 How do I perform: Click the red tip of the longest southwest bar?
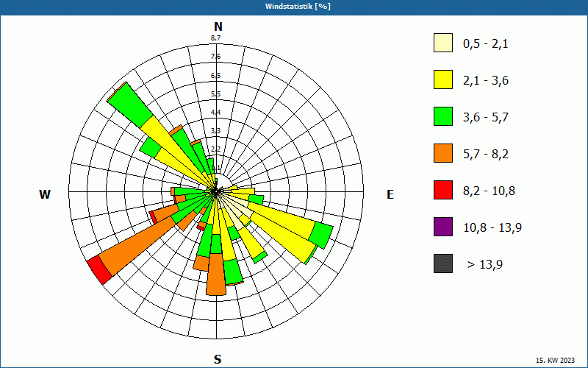click(x=99, y=269)
